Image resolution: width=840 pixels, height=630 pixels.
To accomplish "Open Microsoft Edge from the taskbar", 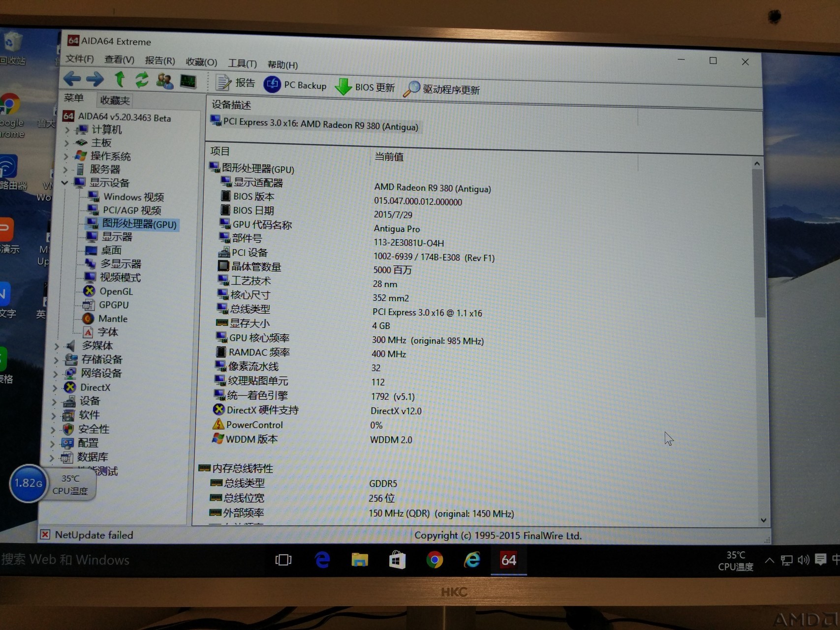I will click(322, 560).
